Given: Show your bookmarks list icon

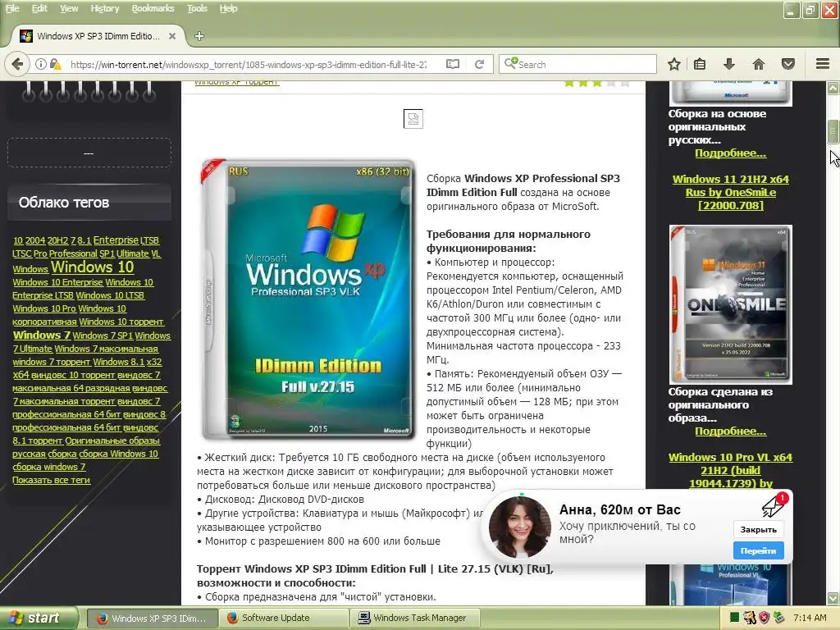Looking at the screenshot, I should click(x=700, y=64).
